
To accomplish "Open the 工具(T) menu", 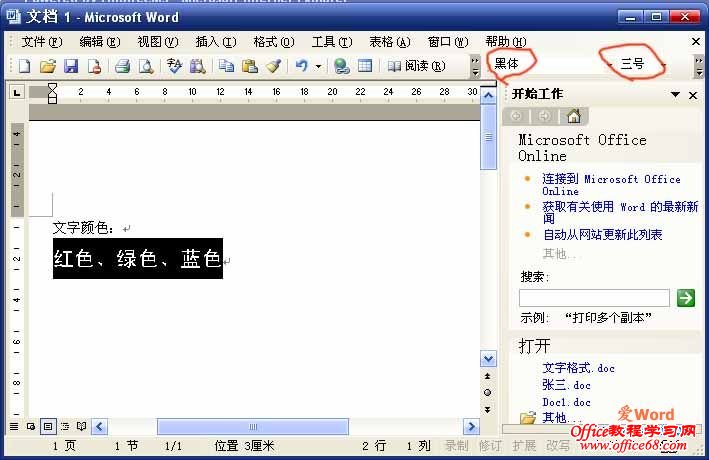I will pos(332,42).
